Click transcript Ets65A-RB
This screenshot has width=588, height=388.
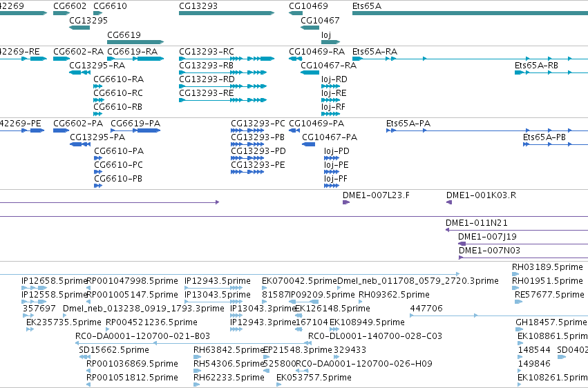[551, 72]
